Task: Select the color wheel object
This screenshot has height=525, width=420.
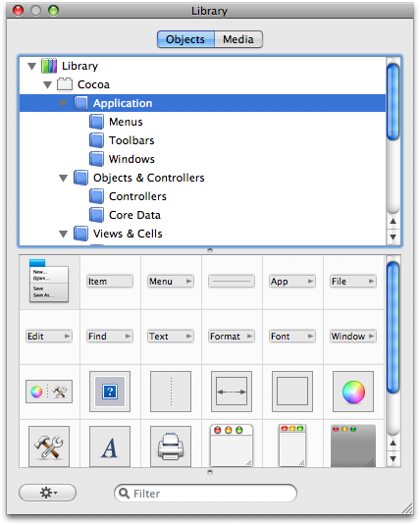Action: 353,392
